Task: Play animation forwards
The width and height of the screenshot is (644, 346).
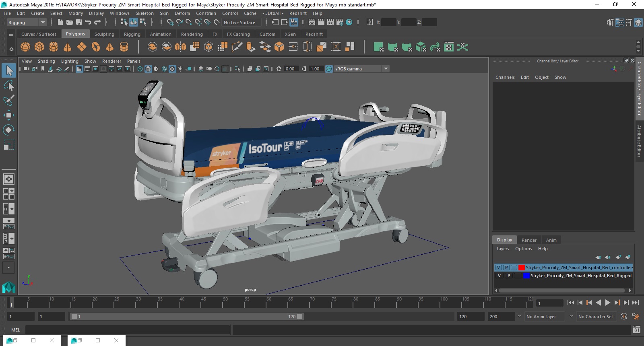Action: (608, 303)
